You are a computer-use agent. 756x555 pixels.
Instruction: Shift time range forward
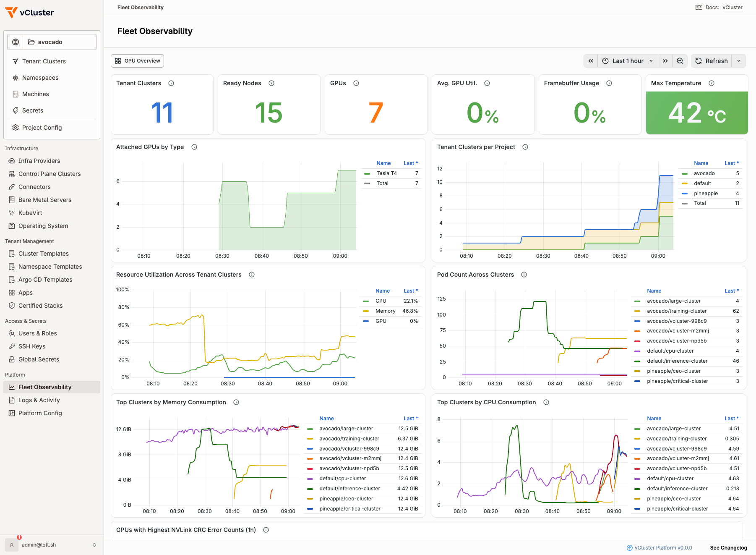tap(665, 61)
